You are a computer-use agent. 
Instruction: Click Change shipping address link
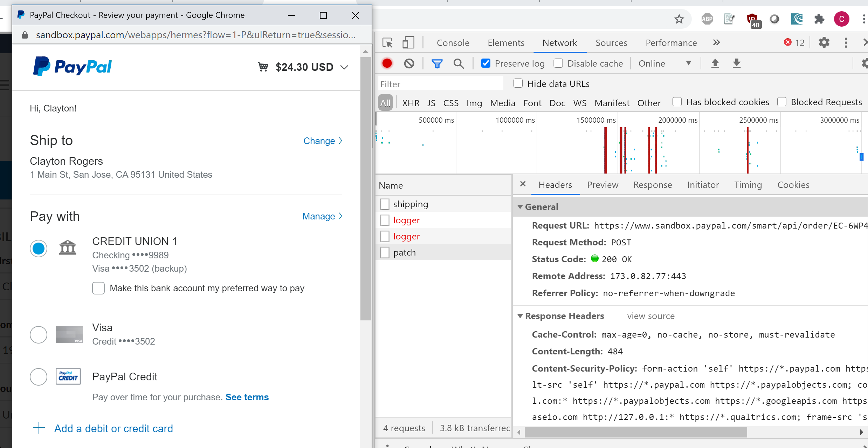323,141
